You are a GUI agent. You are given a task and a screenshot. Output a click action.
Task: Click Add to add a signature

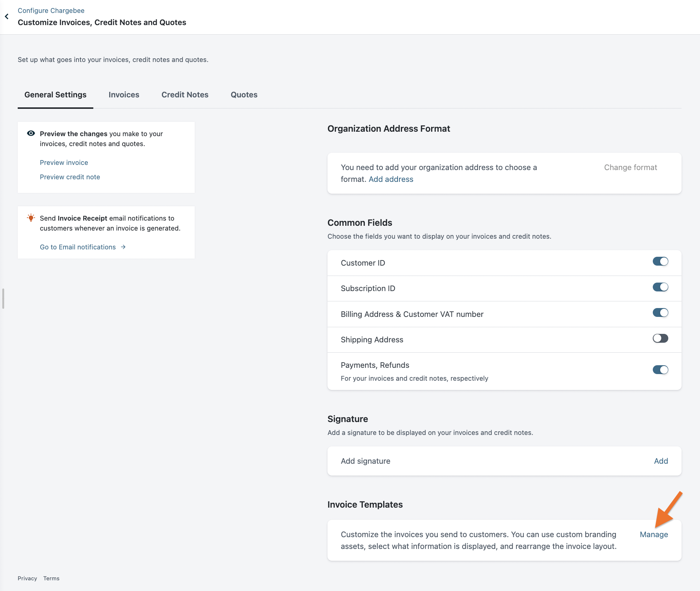661,461
